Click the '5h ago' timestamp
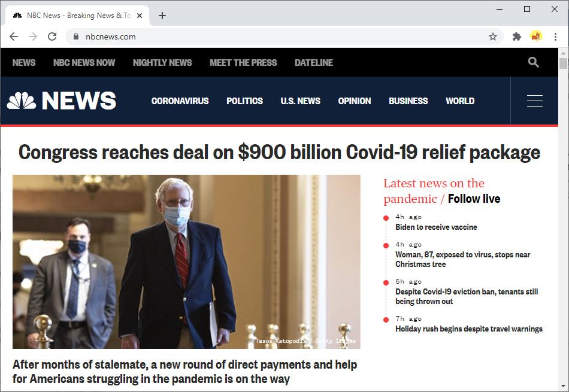This screenshot has height=392, width=569. pos(408,282)
